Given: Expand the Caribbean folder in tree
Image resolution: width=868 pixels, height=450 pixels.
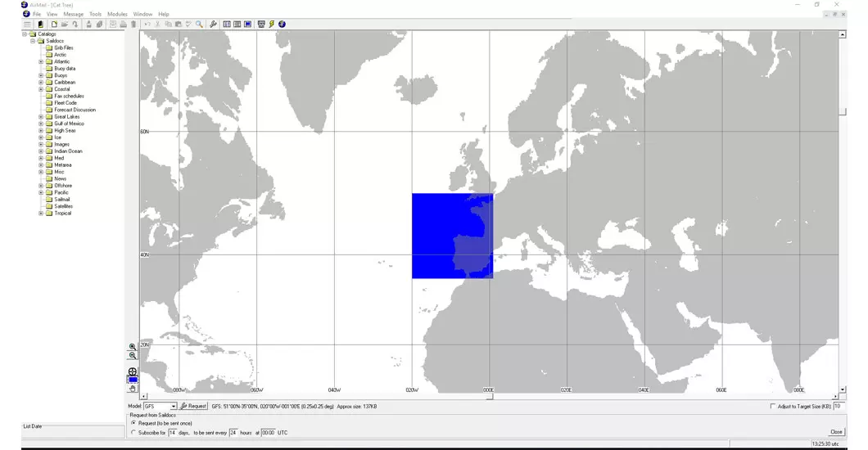Looking at the screenshot, I should point(41,83).
